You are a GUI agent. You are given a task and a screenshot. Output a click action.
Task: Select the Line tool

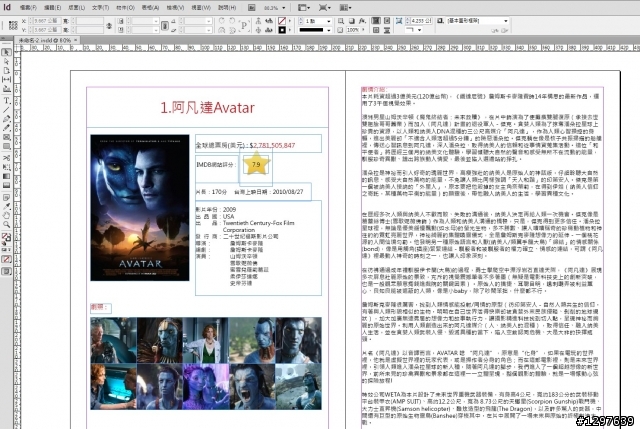[7, 109]
